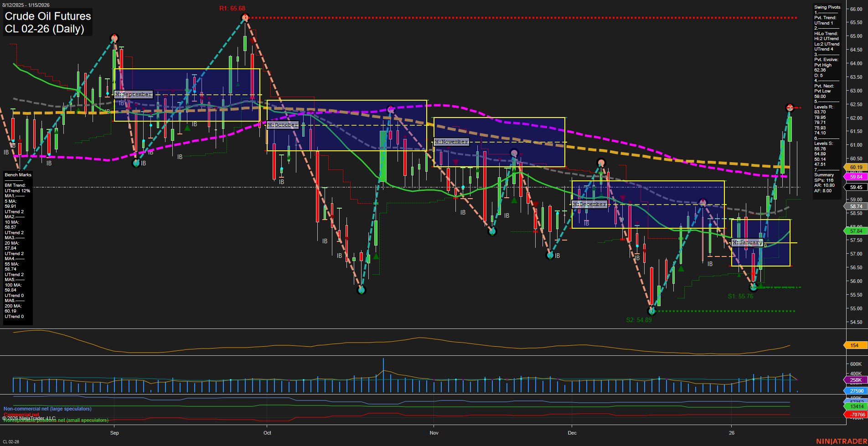
Task: Hide the Nonreportable positions net series
Action: (x=56, y=420)
